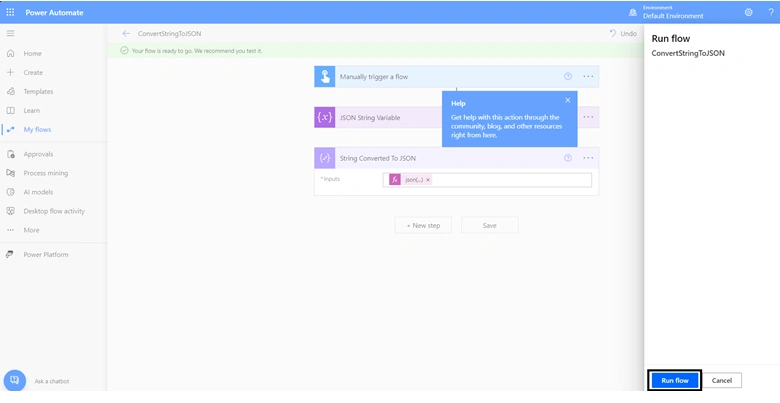Viewport: 780px width, 403px height.
Task: Open the Help question mark in header
Action: tap(771, 12)
